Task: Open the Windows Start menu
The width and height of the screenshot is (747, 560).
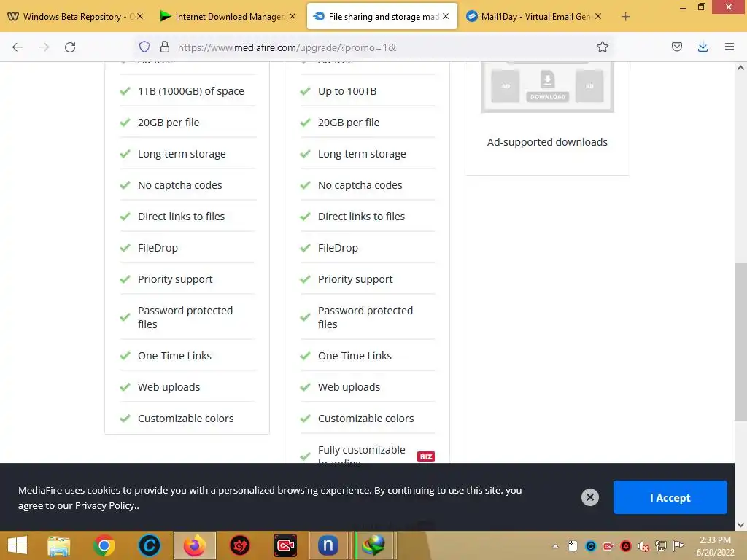Action: [18, 545]
